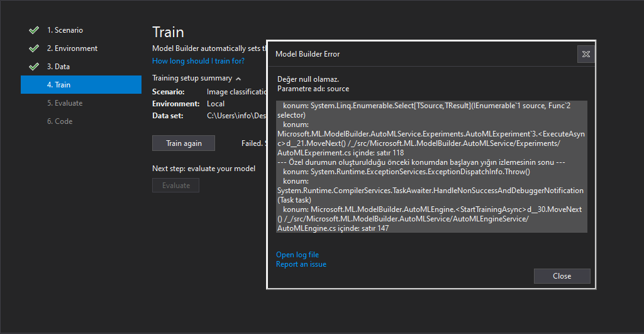The image size is (644, 334).
Task: Click Train again button
Action: pos(184,143)
